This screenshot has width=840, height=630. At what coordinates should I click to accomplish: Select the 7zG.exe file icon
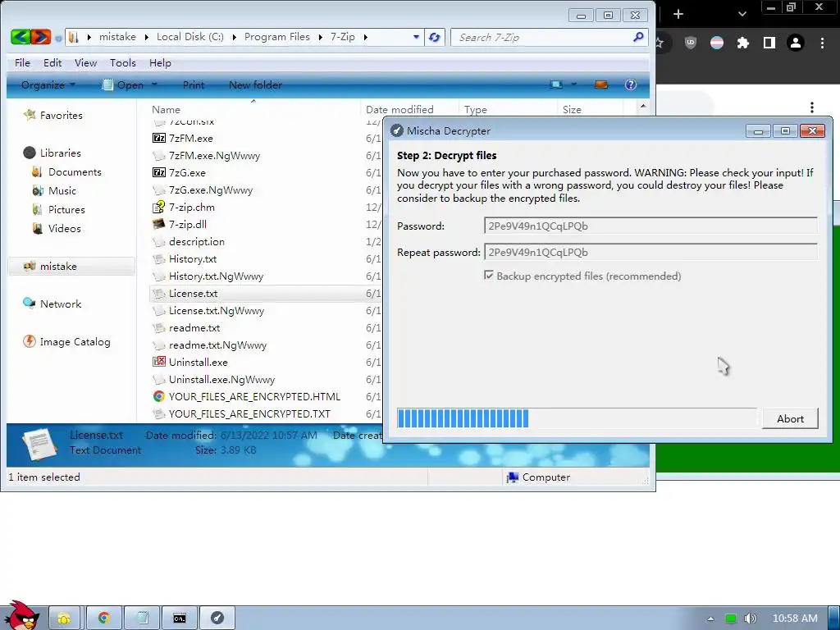(159, 172)
